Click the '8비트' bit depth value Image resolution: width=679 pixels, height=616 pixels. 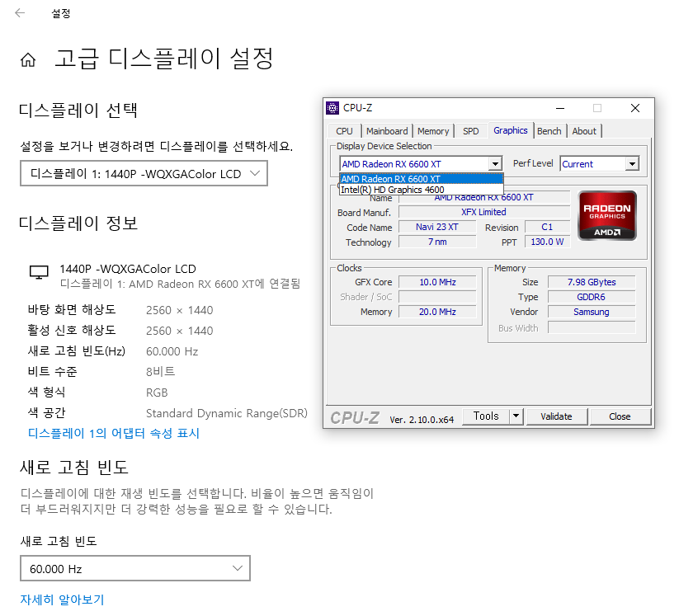(x=160, y=372)
